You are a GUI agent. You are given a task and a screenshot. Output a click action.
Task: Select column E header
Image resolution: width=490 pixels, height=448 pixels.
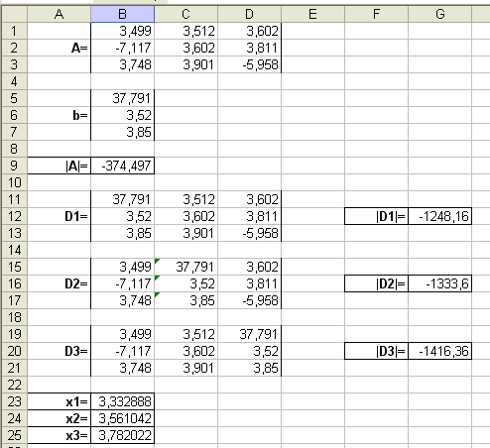pyautogui.click(x=312, y=14)
